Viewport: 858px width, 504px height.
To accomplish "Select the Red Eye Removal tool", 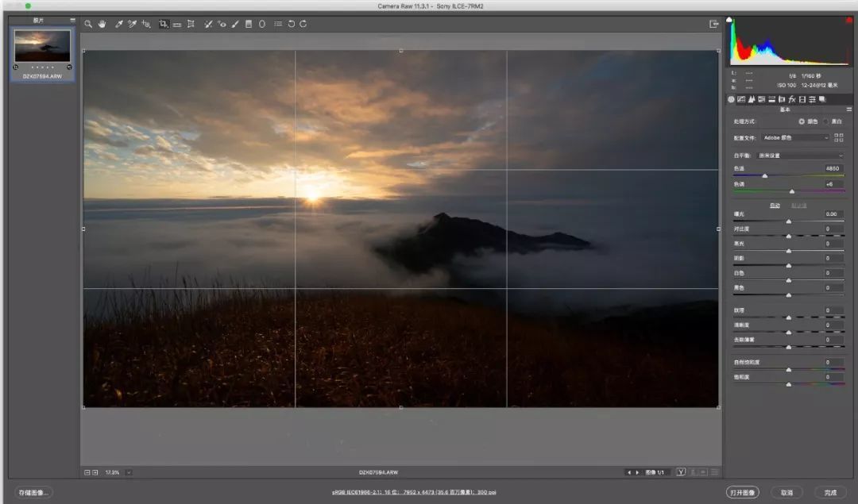I will (222, 24).
